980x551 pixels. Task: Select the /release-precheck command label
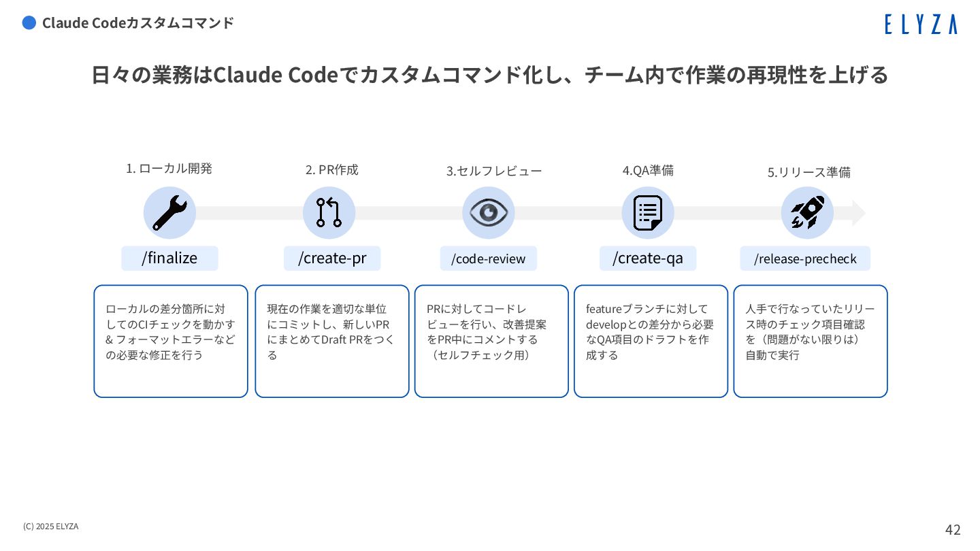pyautogui.click(x=805, y=258)
